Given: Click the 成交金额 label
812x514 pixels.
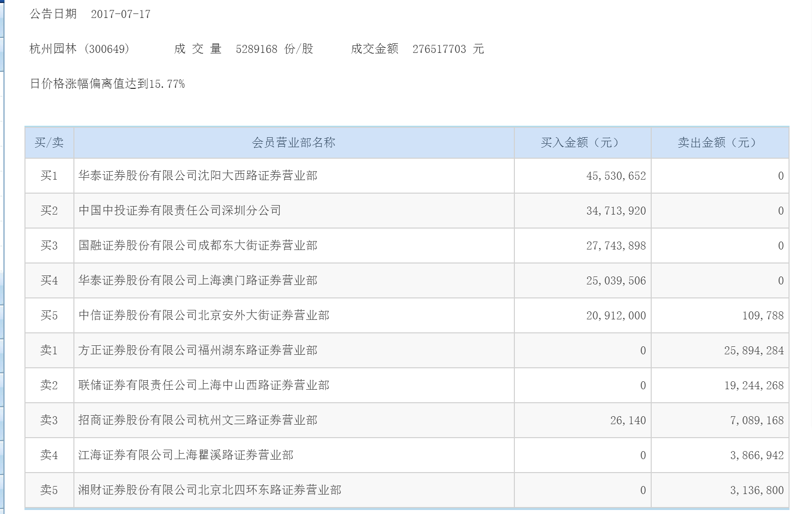Looking at the screenshot, I should tap(375, 49).
